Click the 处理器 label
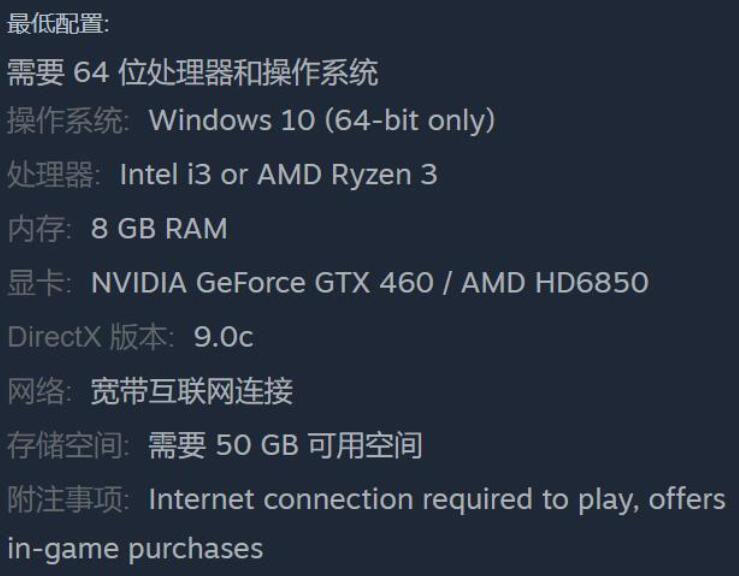 pos(53,175)
